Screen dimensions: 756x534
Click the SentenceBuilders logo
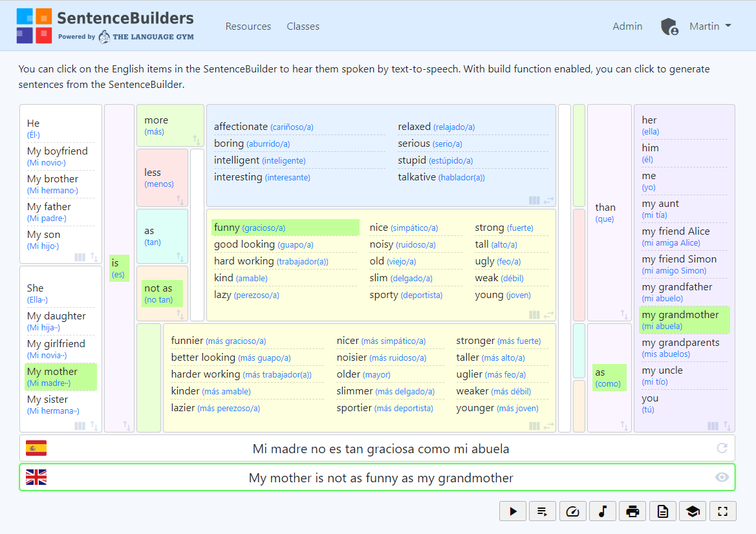pyautogui.click(x=105, y=26)
